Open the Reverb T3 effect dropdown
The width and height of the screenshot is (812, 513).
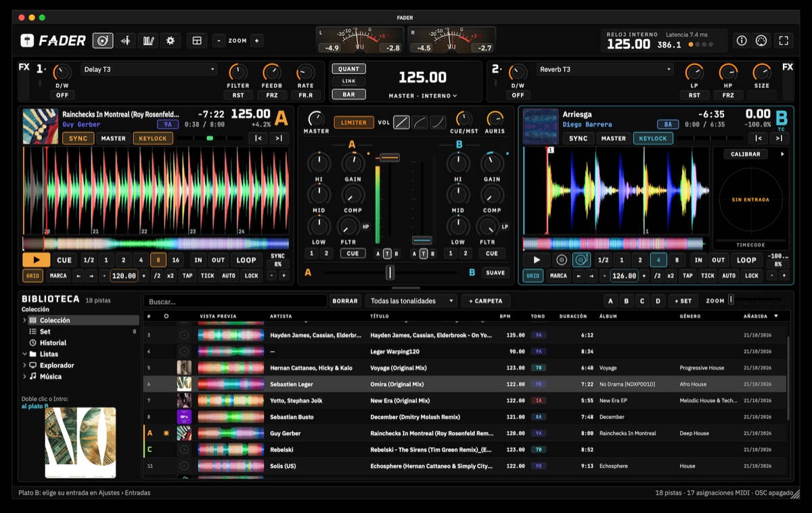pyautogui.click(x=605, y=69)
